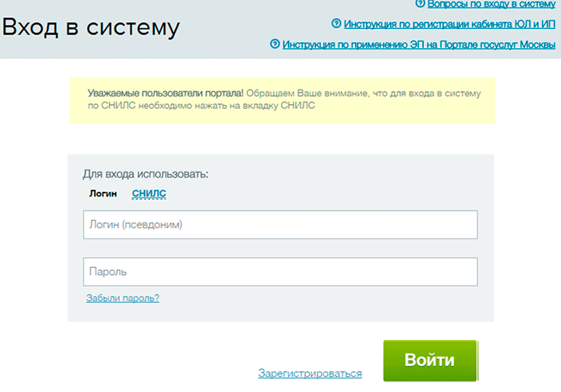Click the 'Уважаемые пользователи портала!' notice text
This screenshot has height=392, width=561.
click(166, 93)
